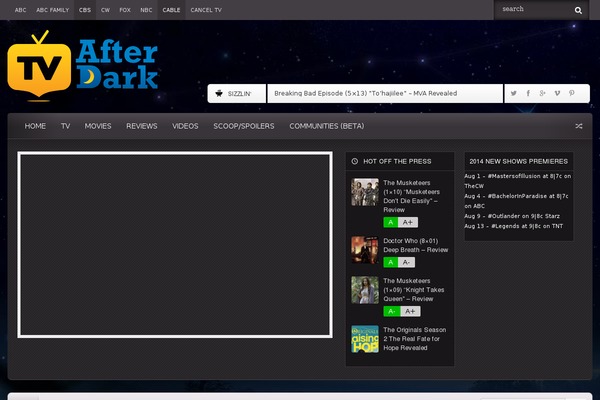Click the #Outlander on Starz entry

[x=512, y=216]
